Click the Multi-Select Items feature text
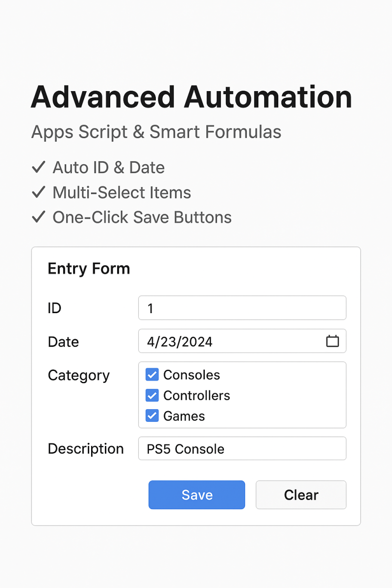Image resolution: width=392 pixels, height=588 pixels. click(122, 193)
